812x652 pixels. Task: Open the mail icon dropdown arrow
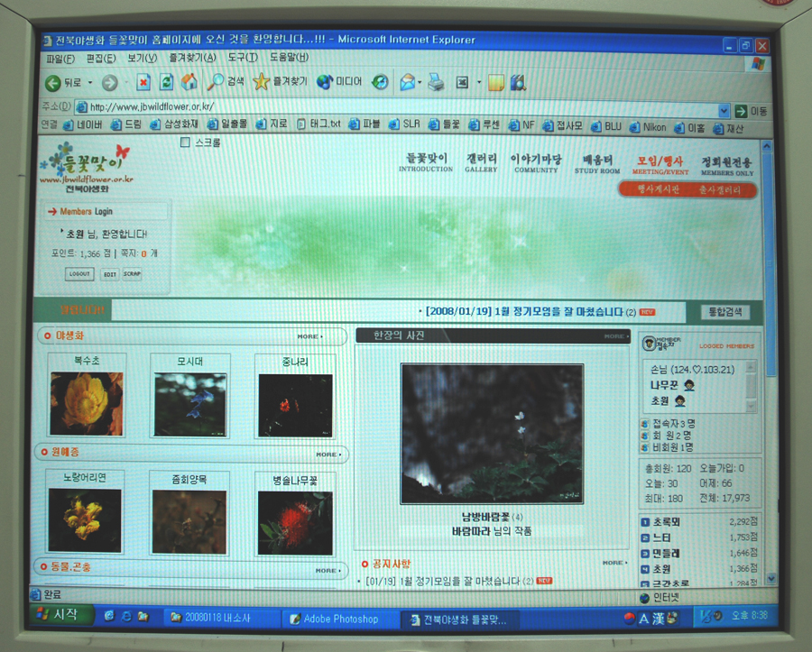(420, 82)
